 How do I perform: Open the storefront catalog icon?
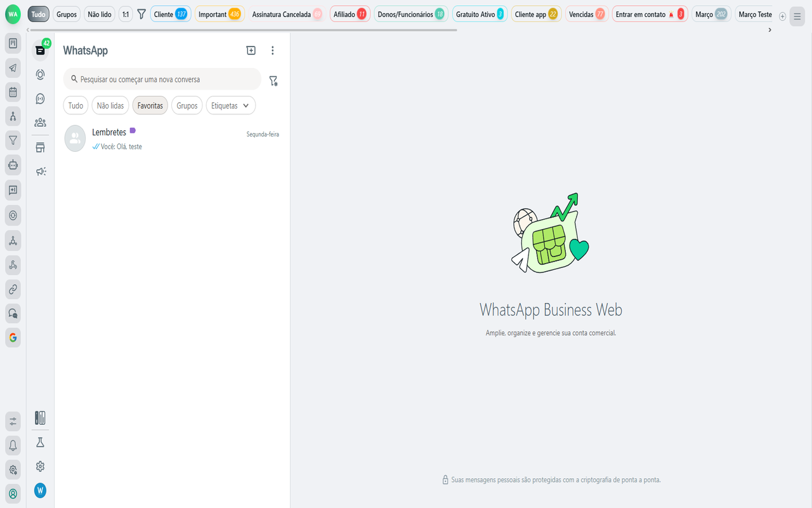click(41, 147)
